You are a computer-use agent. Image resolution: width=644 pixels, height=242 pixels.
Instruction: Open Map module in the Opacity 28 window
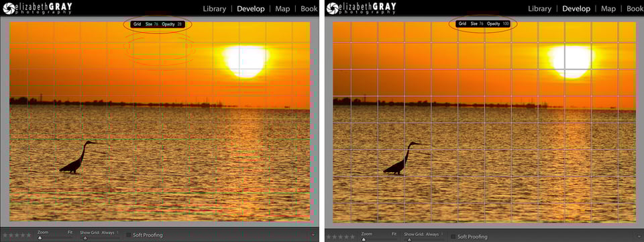282,8
